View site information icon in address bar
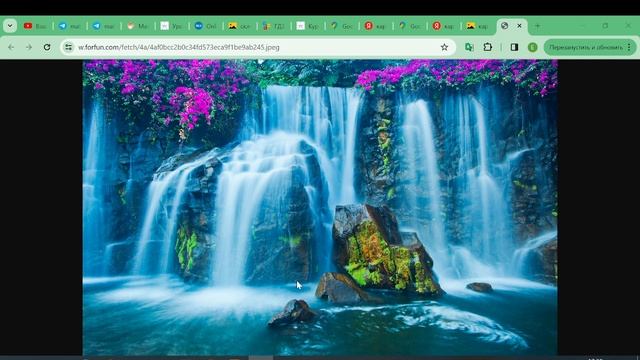The image size is (640, 360). tap(69, 47)
